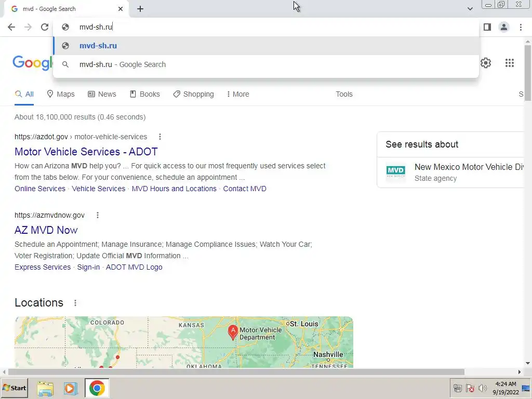Open the tab search chevron in title bar

click(470, 9)
